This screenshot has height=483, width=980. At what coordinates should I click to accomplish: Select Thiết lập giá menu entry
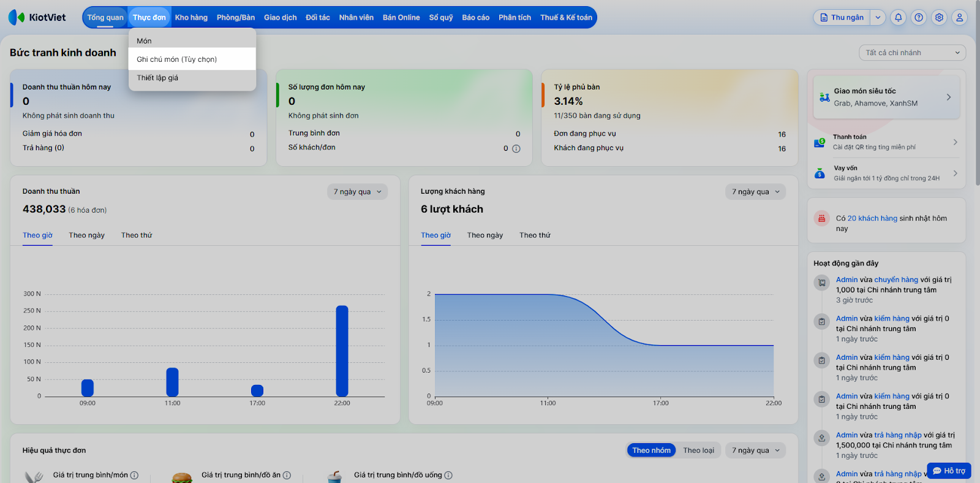(x=192, y=78)
